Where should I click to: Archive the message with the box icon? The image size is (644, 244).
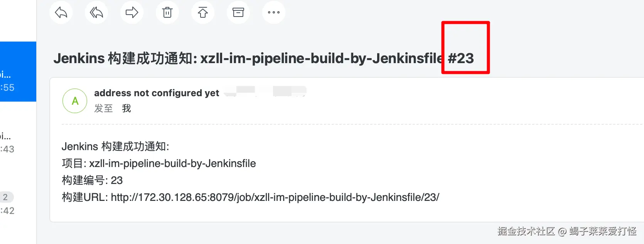point(238,12)
